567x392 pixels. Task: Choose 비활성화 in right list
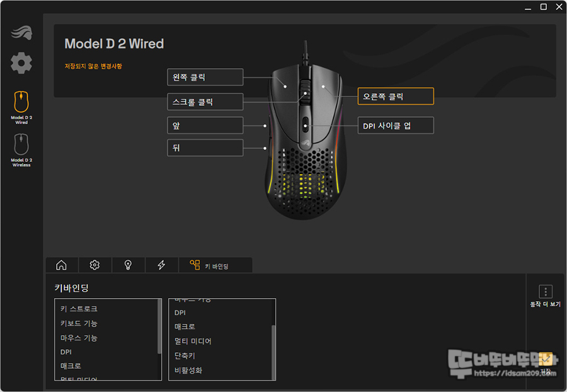coord(188,371)
